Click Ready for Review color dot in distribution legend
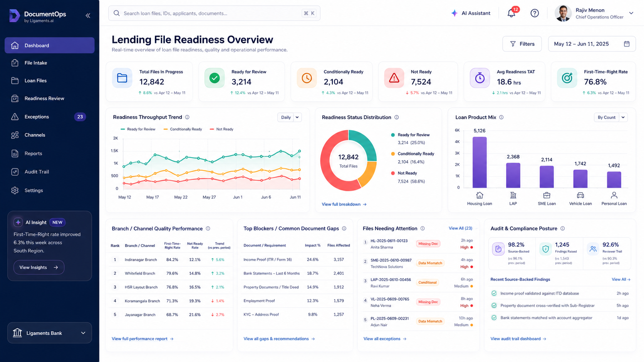This screenshot has width=644, height=362. point(393,135)
